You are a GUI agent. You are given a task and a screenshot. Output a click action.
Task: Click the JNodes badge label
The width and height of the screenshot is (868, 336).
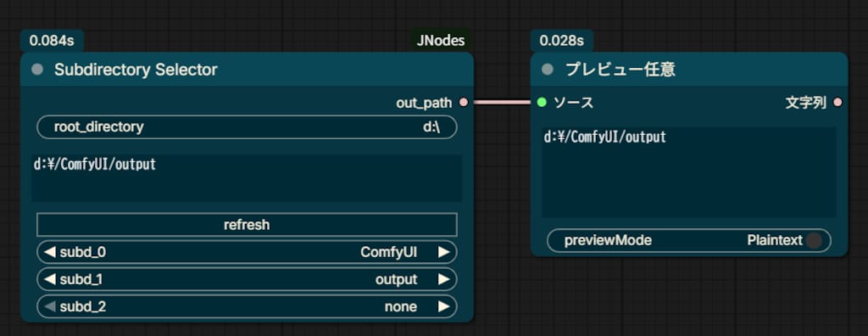click(441, 41)
